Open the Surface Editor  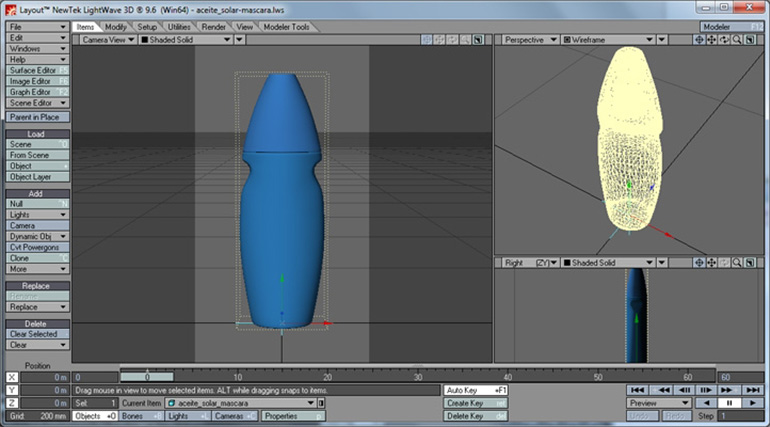(x=37, y=70)
